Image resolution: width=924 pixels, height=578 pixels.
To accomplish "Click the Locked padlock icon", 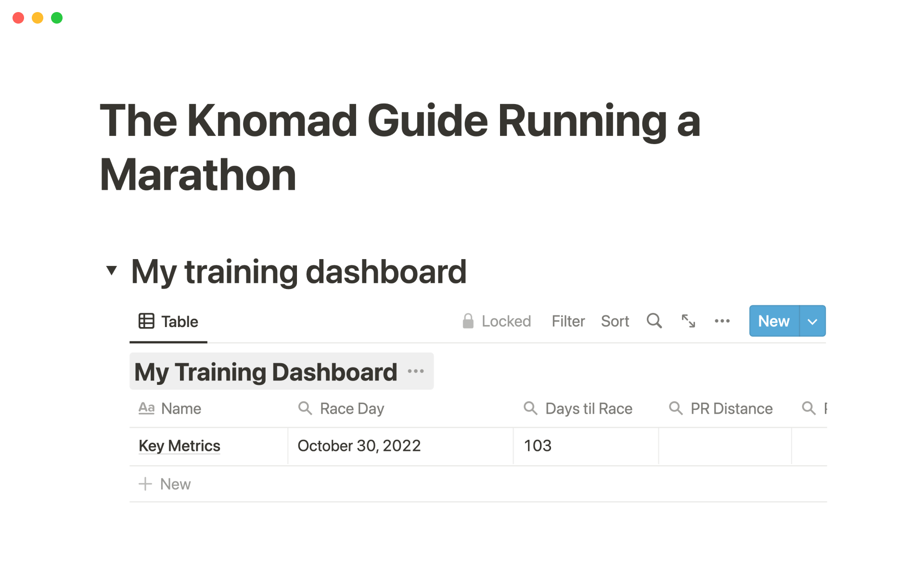I will coord(468,321).
